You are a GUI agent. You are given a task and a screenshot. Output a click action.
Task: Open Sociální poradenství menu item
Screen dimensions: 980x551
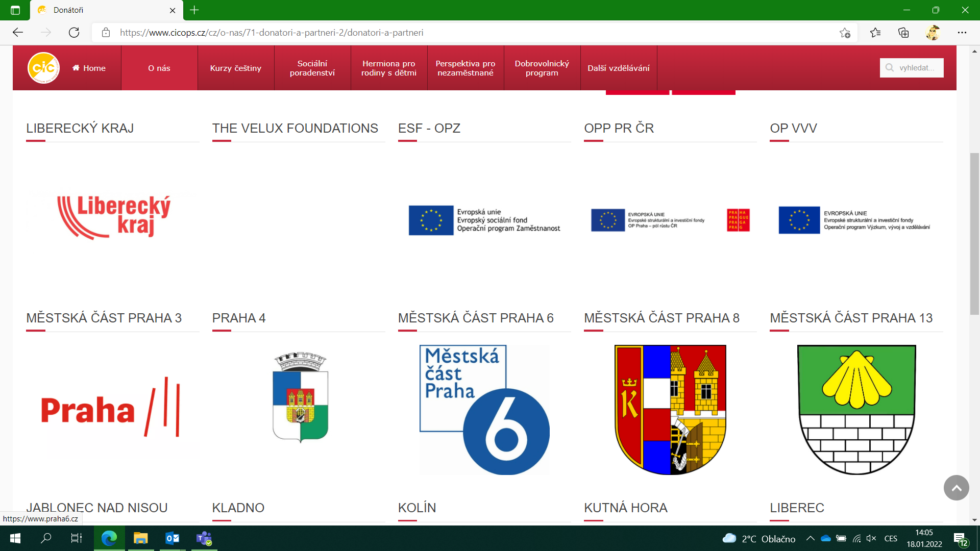coord(312,68)
